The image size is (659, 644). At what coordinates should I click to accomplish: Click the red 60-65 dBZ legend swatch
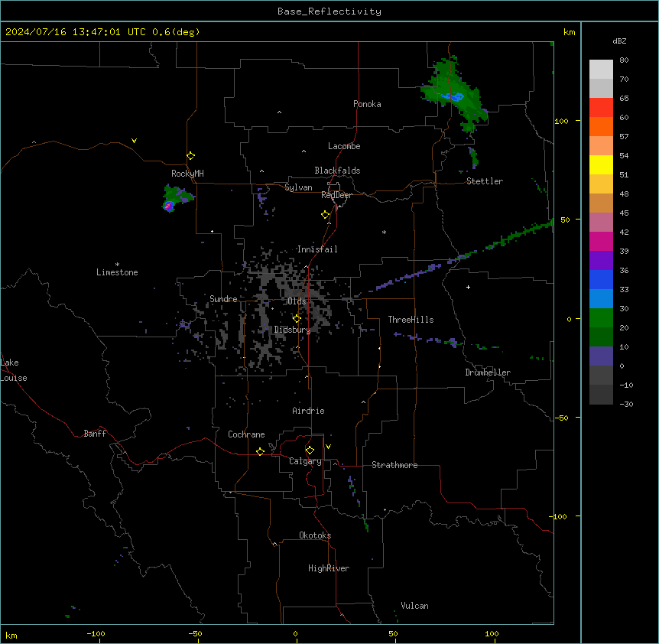click(601, 108)
